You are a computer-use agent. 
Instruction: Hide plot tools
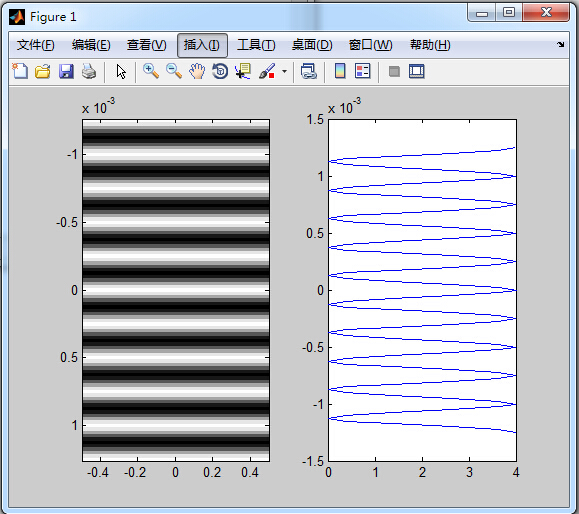(394, 71)
